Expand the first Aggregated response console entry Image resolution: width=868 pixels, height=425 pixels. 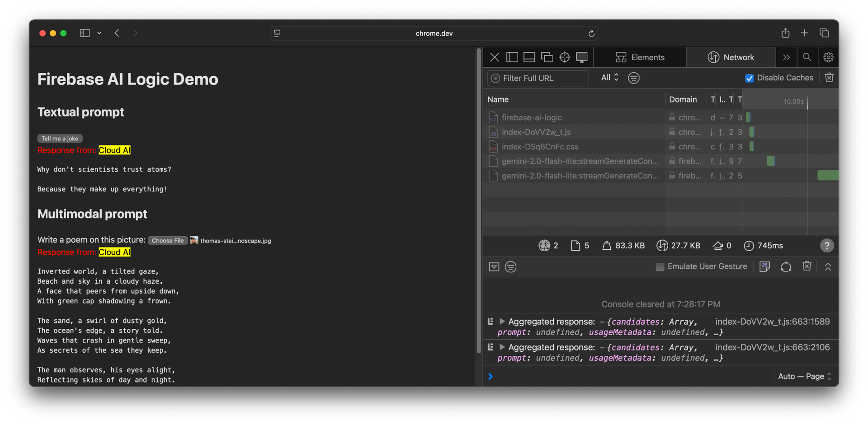[x=502, y=322]
